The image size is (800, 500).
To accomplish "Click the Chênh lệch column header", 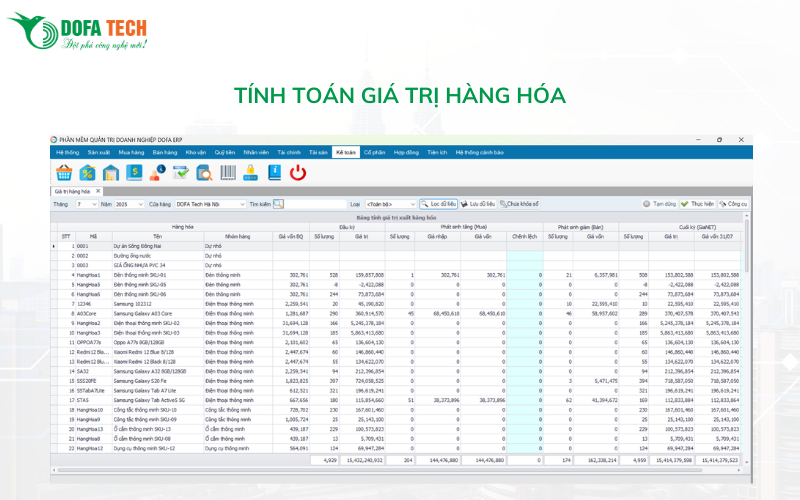I will coord(524,236).
